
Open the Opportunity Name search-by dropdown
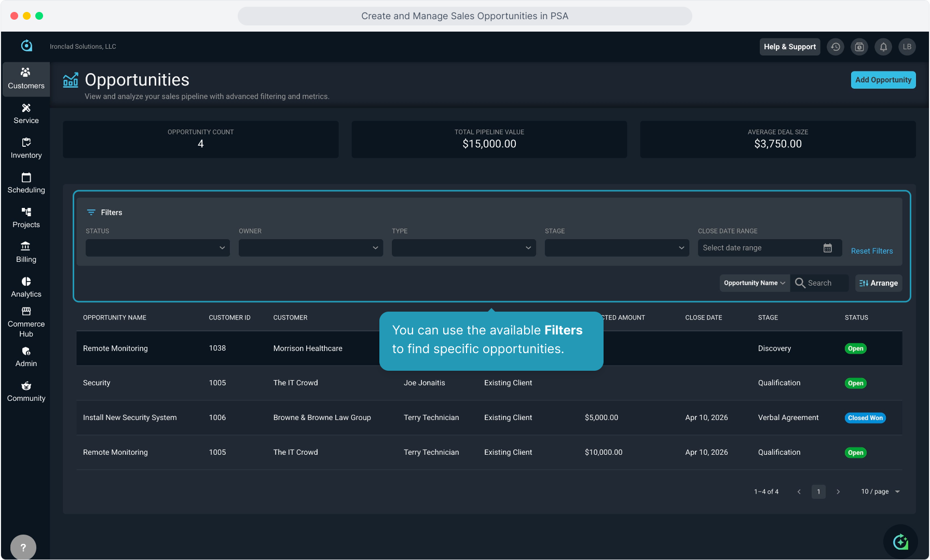[754, 283]
